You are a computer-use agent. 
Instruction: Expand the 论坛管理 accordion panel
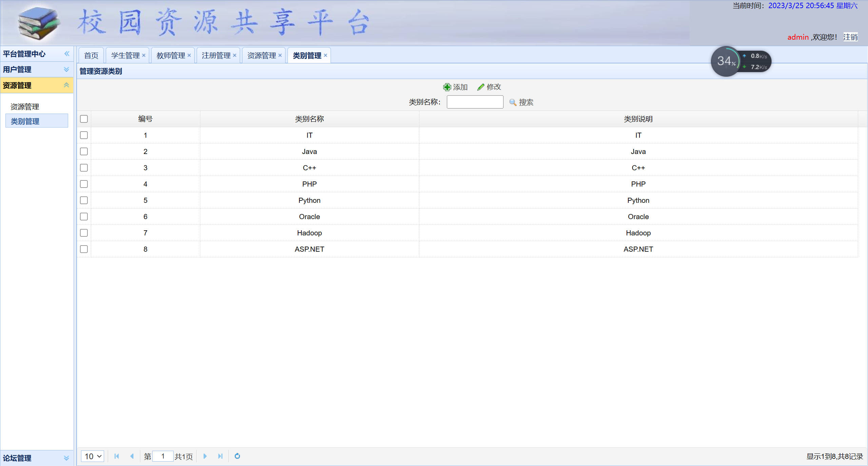click(x=66, y=458)
